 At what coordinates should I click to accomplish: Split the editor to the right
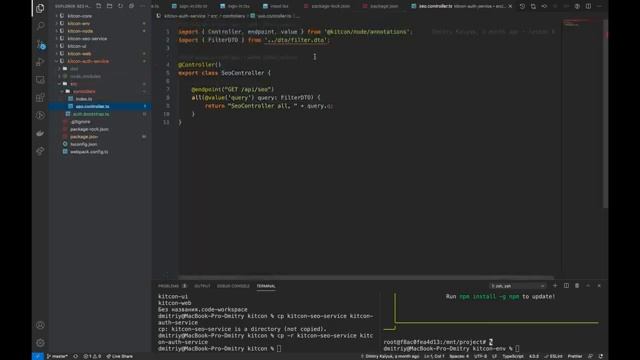pyautogui.click(x=588, y=6)
